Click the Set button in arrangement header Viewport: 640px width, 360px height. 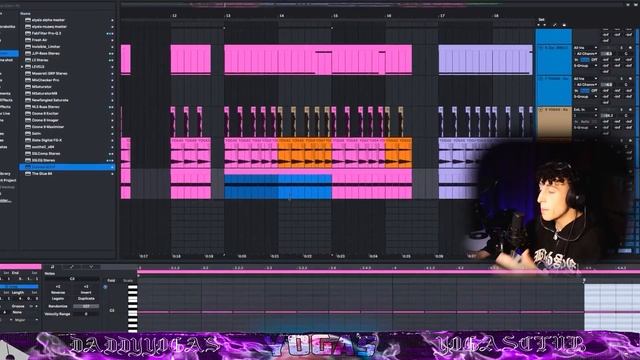pyautogui.click(x=541, y=20)
